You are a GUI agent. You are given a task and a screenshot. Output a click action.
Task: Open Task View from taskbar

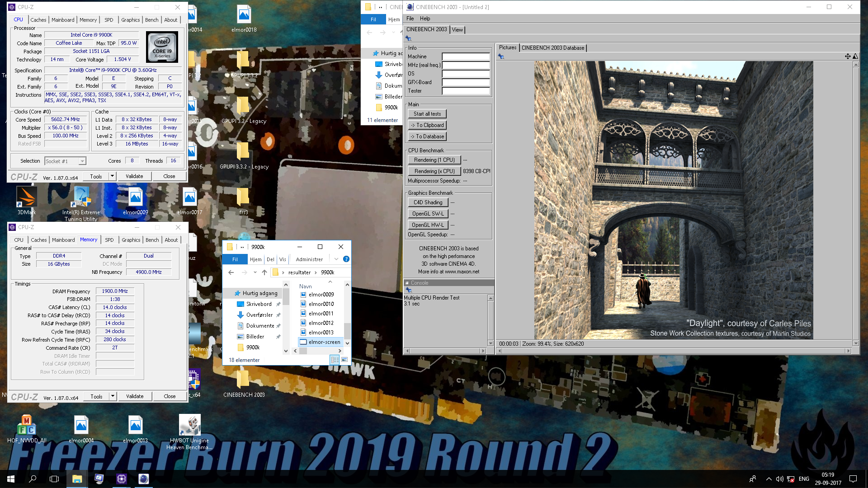point(54,479)
